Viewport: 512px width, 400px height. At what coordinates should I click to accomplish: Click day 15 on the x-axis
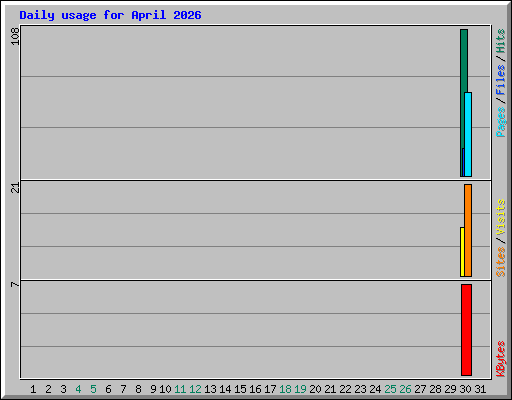point(240,389)
